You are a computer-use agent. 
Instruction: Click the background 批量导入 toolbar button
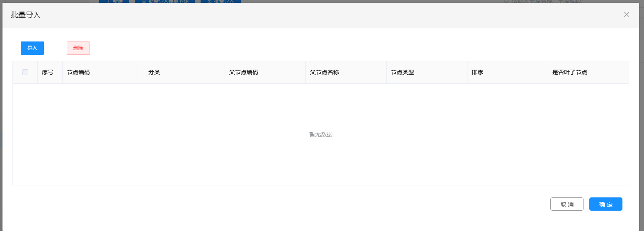click(x=220, y=1)
